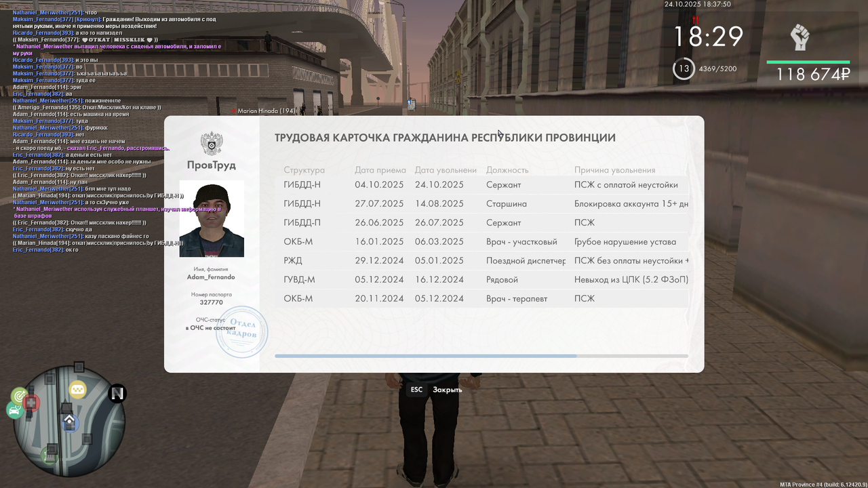The width and height of the screenshot is (868, 488).
Task: Click the Должность column header
Action: click(507, 170)
